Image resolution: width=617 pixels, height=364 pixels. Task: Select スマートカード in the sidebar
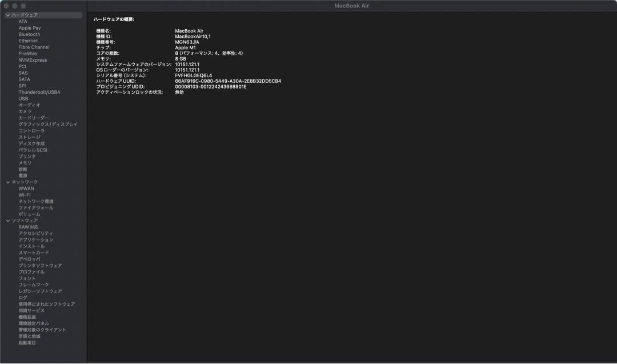[34, 253]
